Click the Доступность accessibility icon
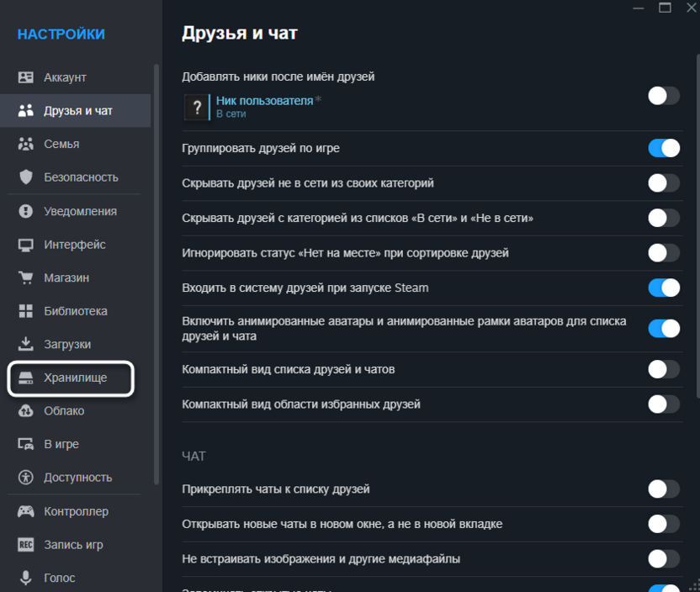700x592 pixels. 25,478
